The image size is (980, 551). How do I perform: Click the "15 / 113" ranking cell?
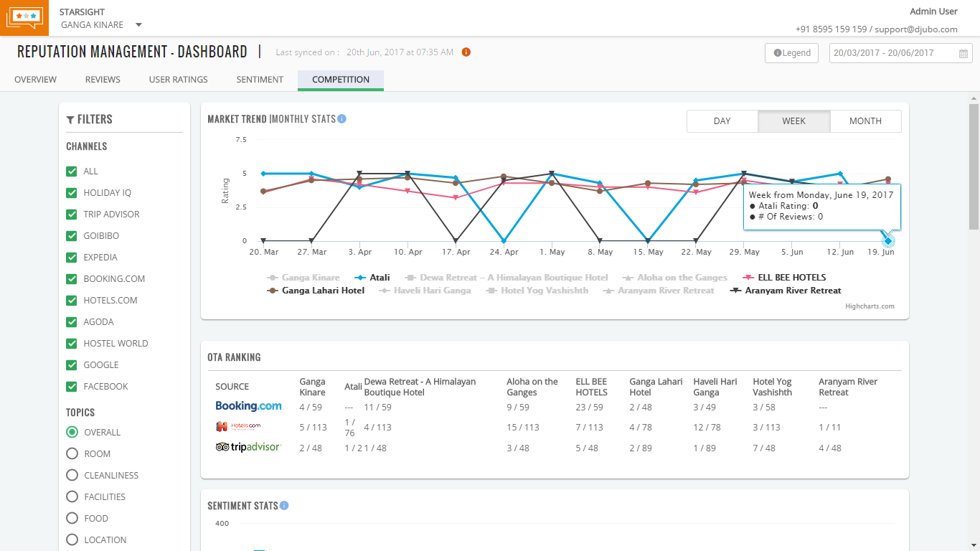click(523, 428)
